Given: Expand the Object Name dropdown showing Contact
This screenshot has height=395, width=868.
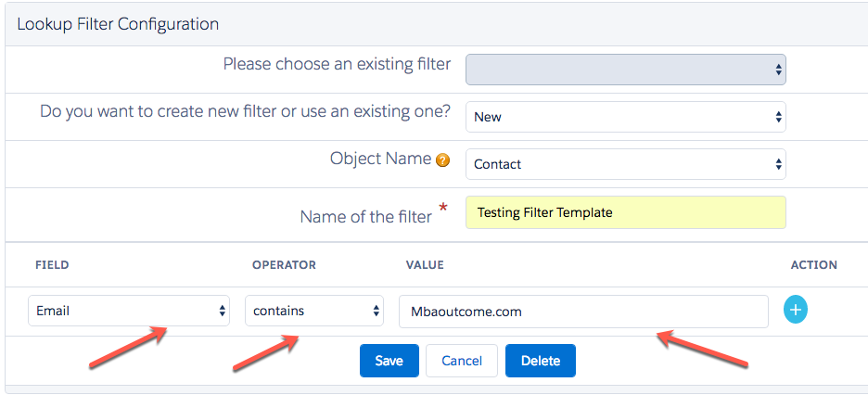Looking at the screenshot, I should (x=625, y=164).
